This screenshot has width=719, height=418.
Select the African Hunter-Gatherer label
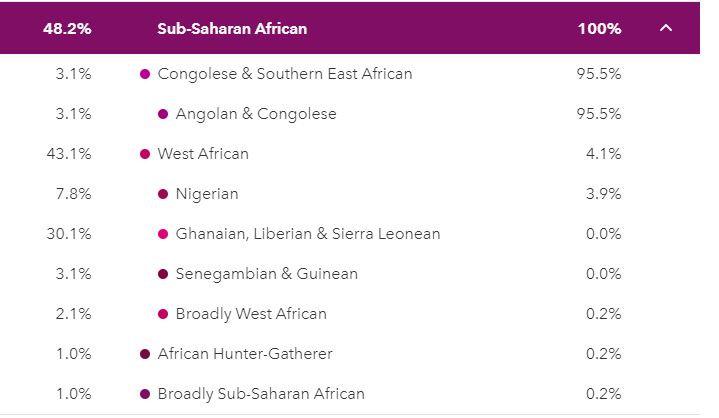(245, 354)
